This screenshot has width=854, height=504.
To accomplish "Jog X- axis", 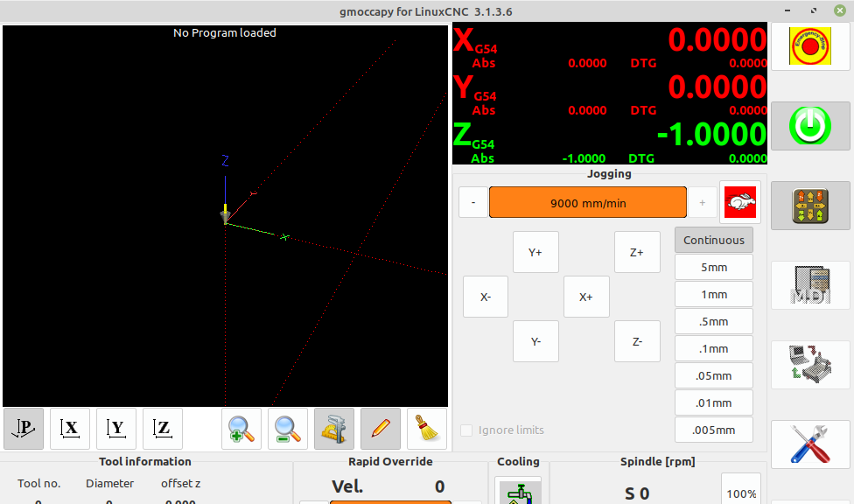I will coord(486,297).
